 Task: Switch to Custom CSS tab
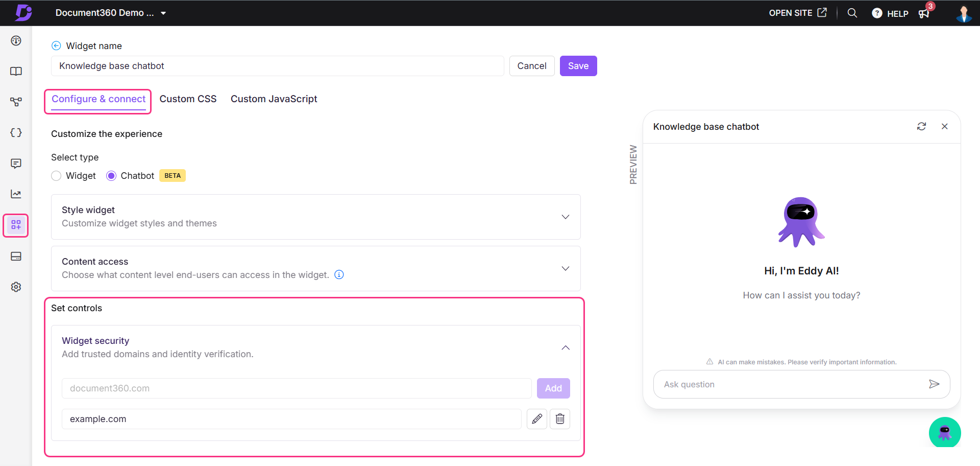pos(188,99)
